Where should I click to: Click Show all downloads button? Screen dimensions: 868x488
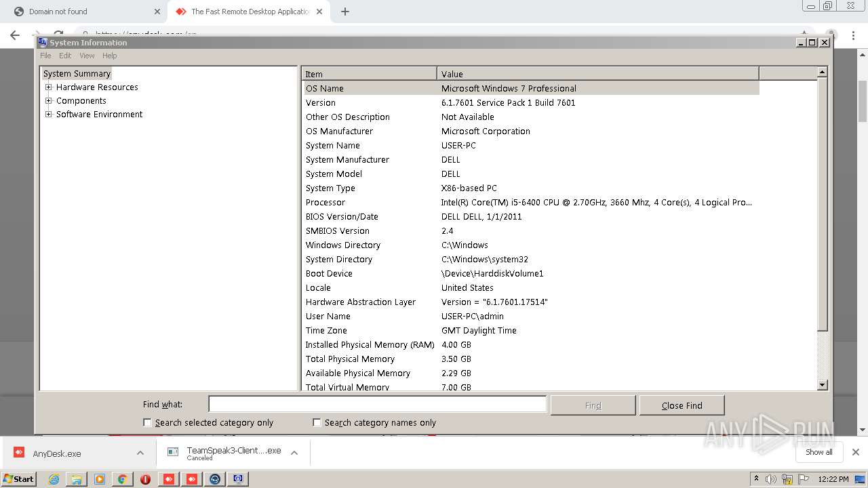pyautogui.click(x=818, y=452)
